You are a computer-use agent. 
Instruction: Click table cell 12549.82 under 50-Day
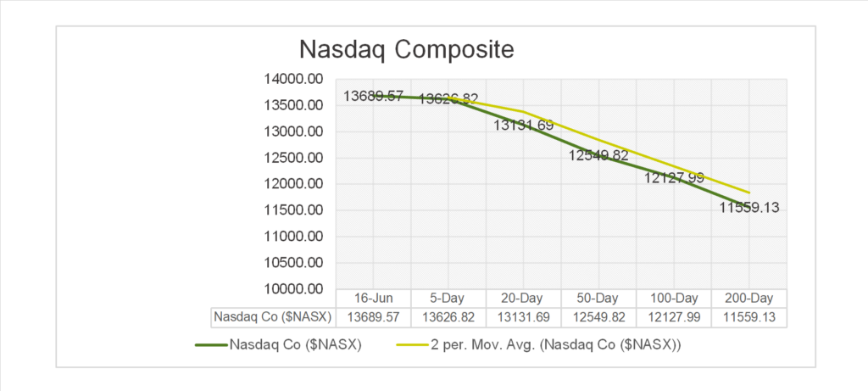[x=598, y=318]
